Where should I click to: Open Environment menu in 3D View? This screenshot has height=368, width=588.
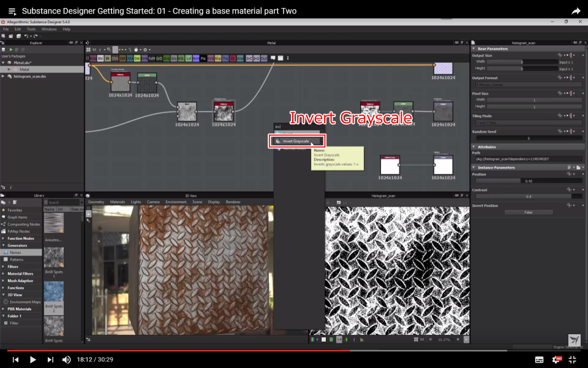click(176, 202)
